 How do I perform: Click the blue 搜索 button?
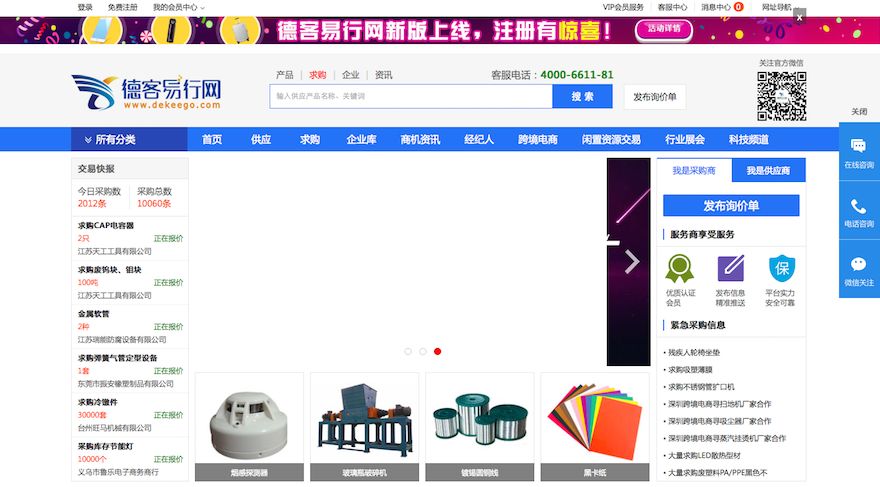tap(582, 96)
